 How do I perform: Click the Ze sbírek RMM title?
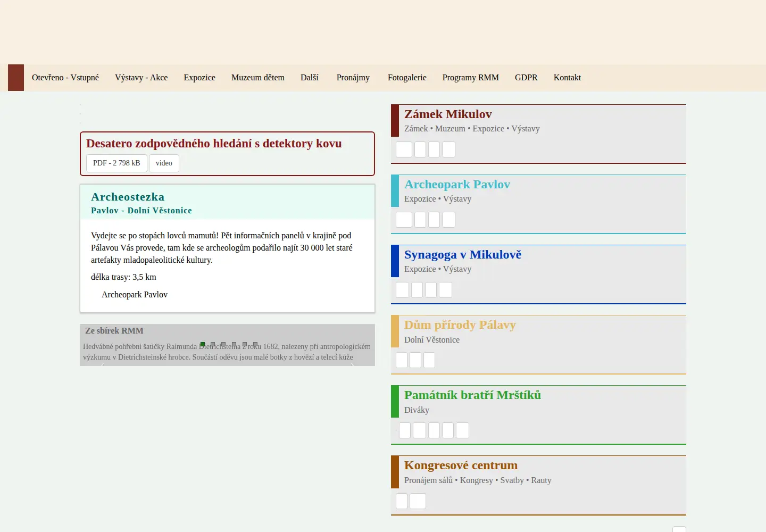[x=114, y=331]
